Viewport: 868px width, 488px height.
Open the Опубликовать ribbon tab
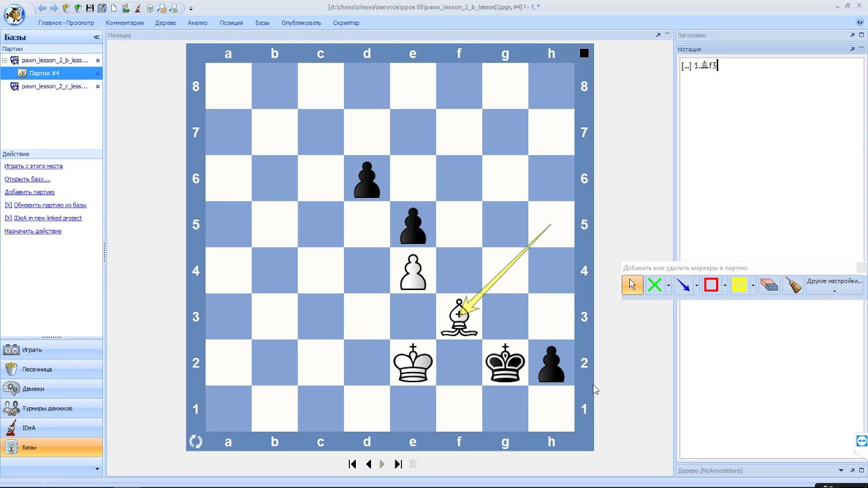(301, 22)
